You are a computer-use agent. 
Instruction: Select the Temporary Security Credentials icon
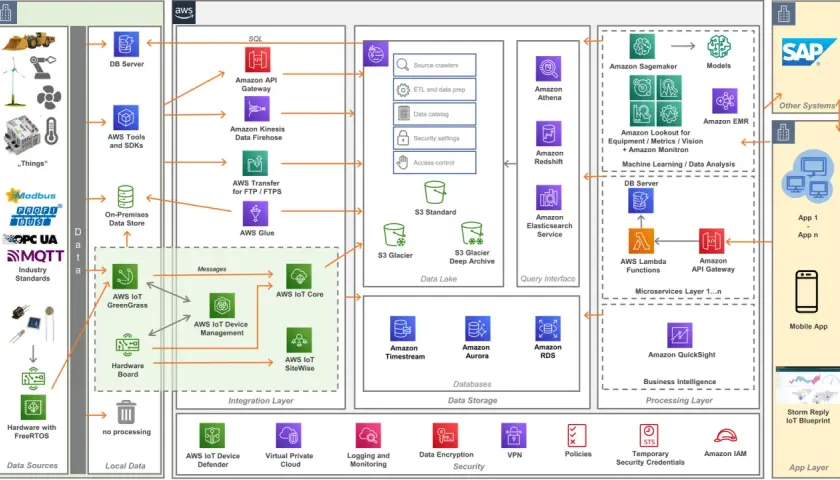649,436
